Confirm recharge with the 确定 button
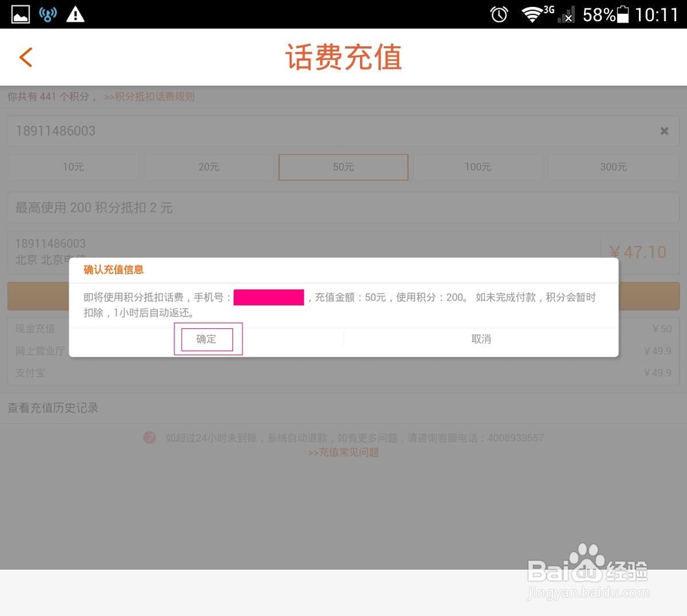This screenshot has width=687, height=616. (x=207, y=339)
